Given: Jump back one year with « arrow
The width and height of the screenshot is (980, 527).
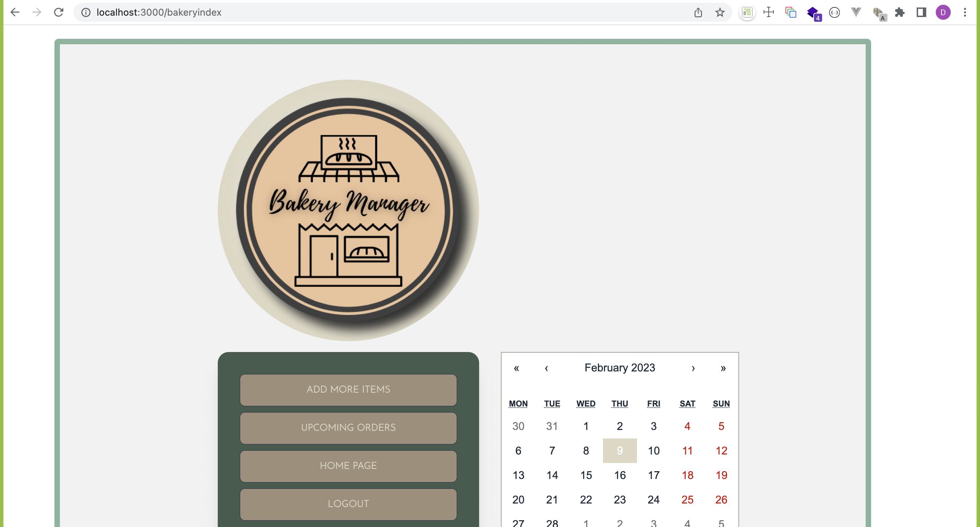Looking at the screenshot, I should click(x=516, y=368).
